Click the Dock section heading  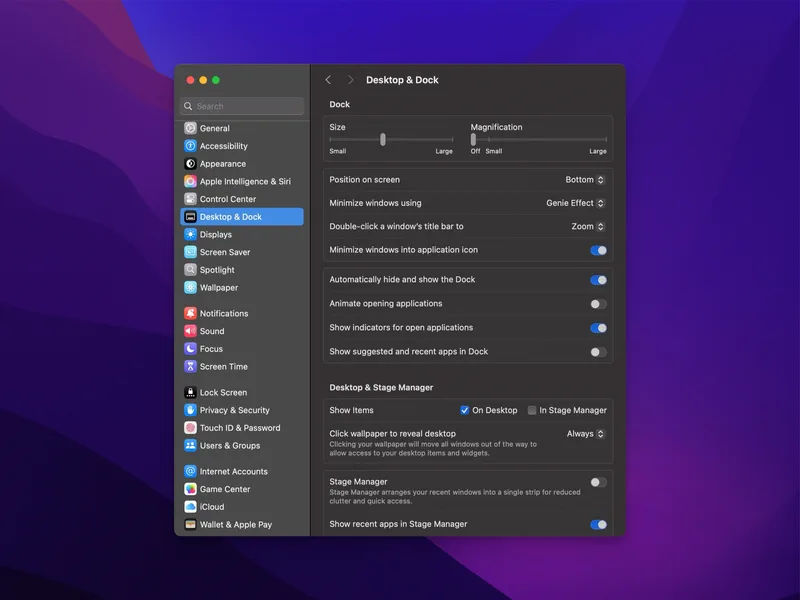click(339, 104)
